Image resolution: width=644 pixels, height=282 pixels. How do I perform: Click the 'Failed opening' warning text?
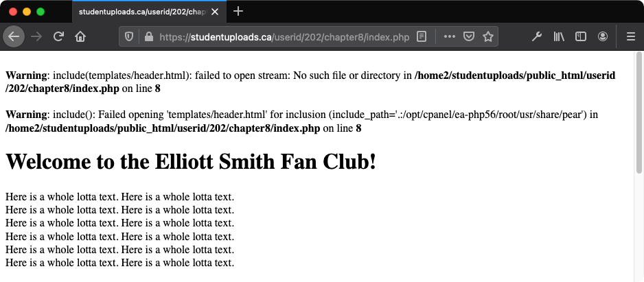pos(302,121)
